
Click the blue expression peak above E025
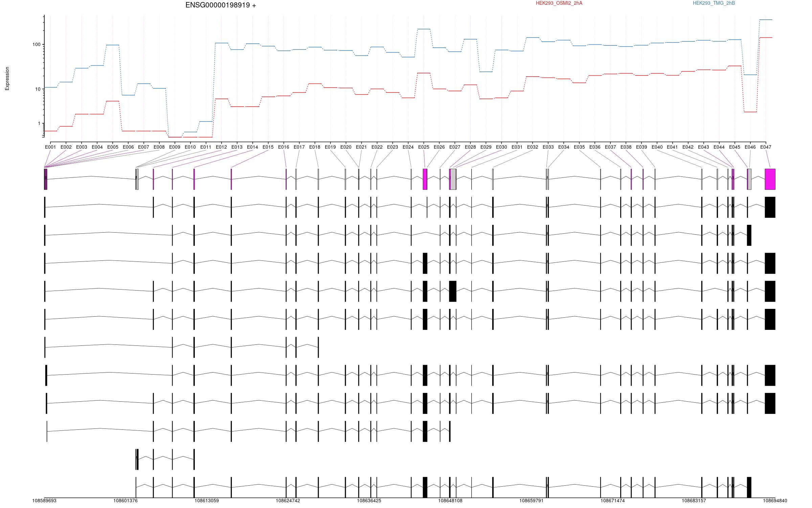point(424,29)
